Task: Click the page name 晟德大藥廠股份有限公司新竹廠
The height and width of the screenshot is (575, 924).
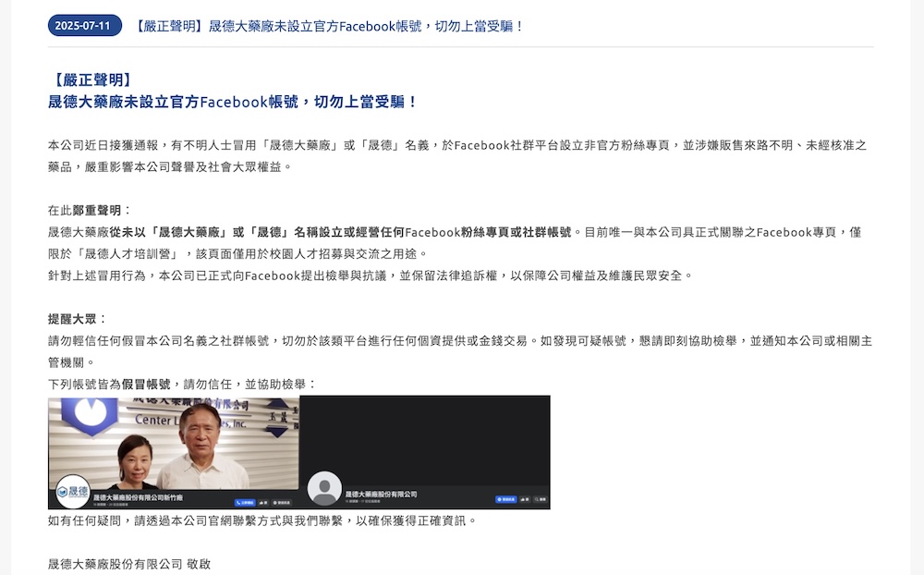Action: [138, 497]
